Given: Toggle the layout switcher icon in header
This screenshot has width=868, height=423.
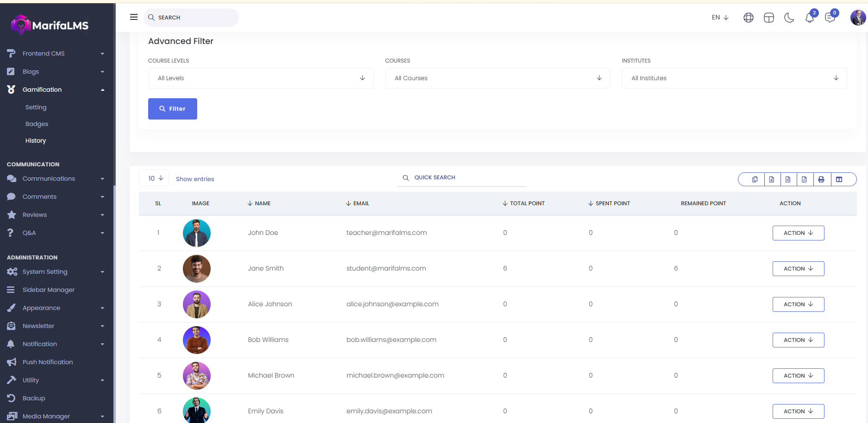Looking at the screenshot, I should 768,18.
